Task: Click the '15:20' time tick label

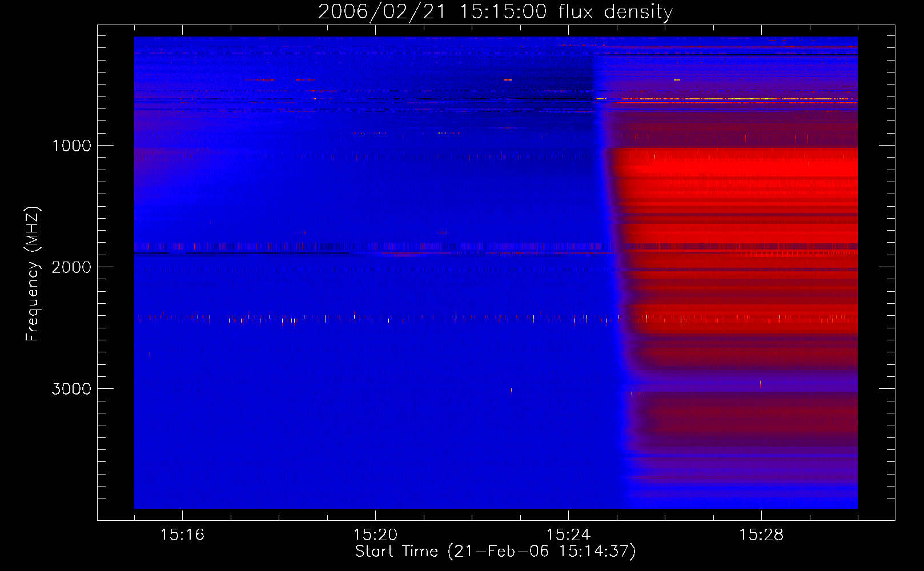Action: click(375, 534)
